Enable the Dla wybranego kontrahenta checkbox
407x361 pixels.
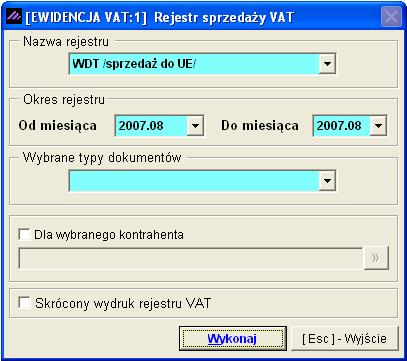[25, 234]
